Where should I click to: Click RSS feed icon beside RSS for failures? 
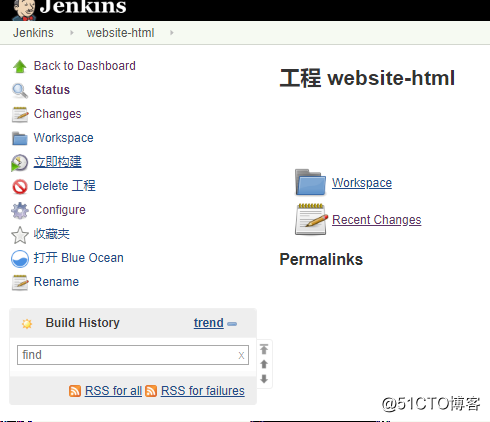pos(151,391)
